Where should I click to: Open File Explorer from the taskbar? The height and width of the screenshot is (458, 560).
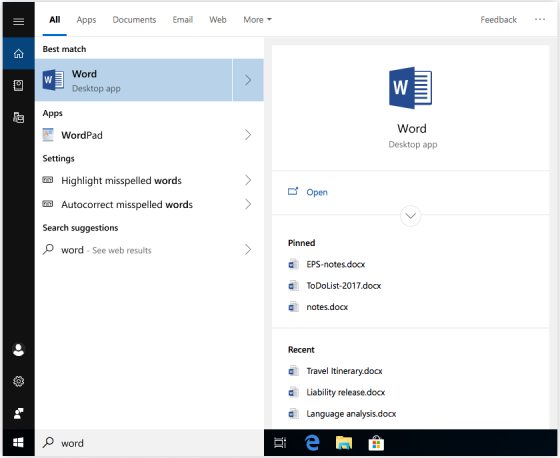pyautogui.click(x=344, y=443)
